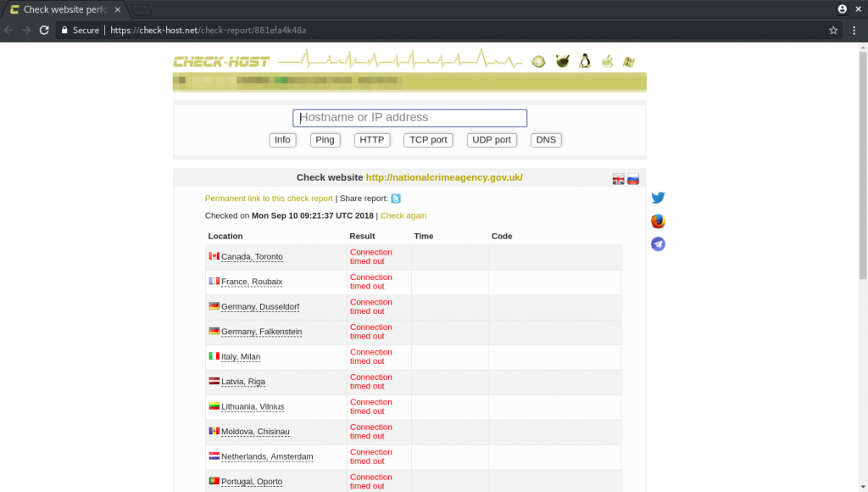Open the Canada, Toronto location
The width and height of the screenshot is (868, 492).
pos(252,256)
